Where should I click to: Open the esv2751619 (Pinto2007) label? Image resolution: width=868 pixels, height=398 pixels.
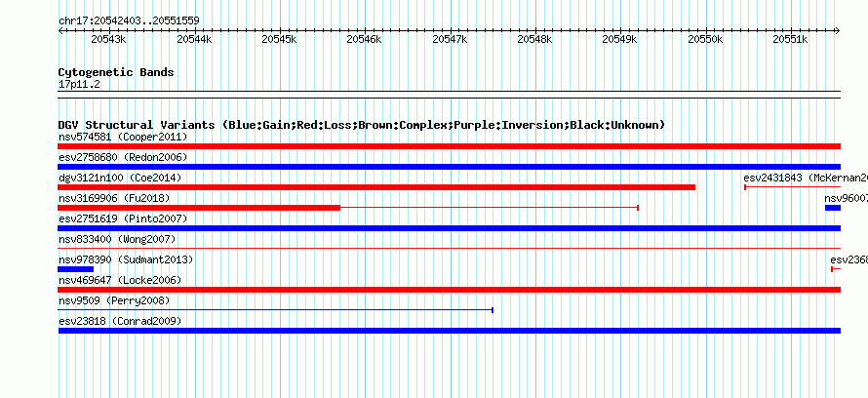123,219
